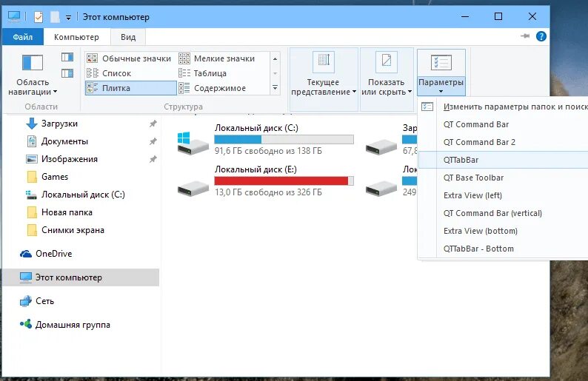588x381 pixels.
Task: Select the Локальный диск (C:) drive icon
Action: point(193,143)
